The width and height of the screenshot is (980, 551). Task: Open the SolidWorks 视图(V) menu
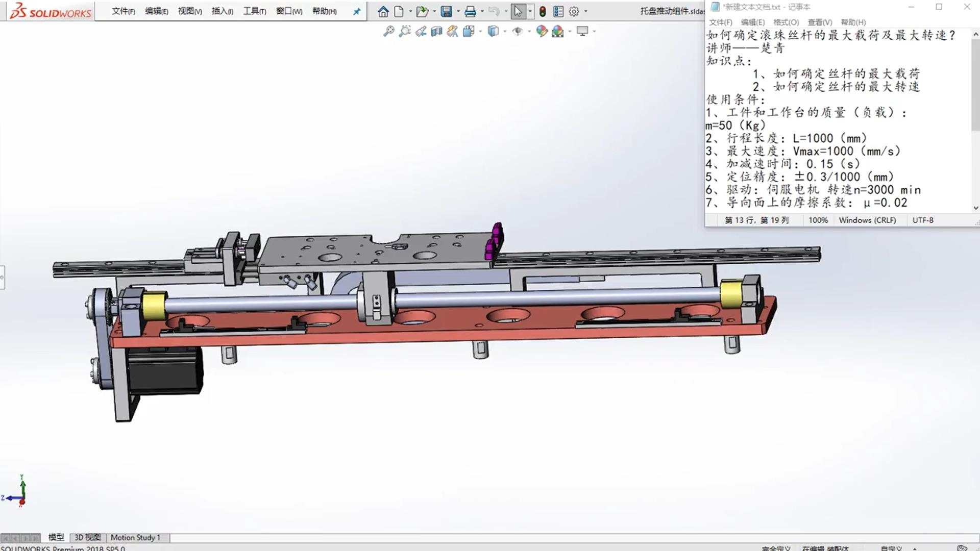190,11
